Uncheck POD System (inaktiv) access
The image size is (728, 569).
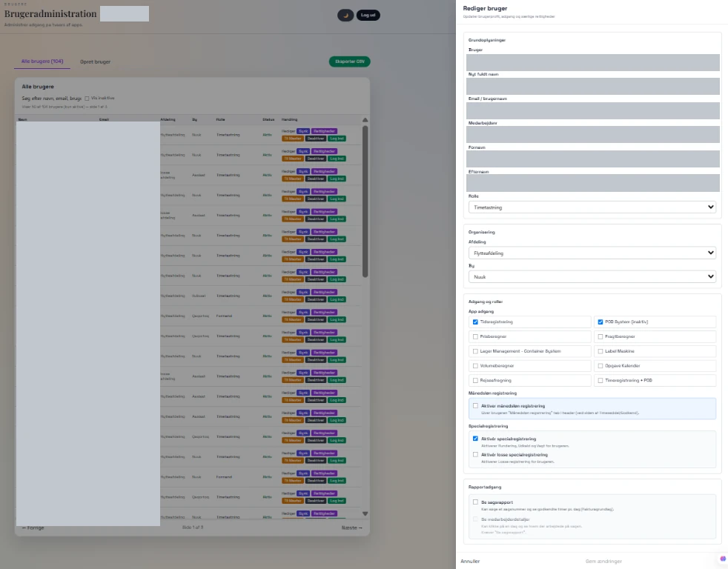[600, 322]
